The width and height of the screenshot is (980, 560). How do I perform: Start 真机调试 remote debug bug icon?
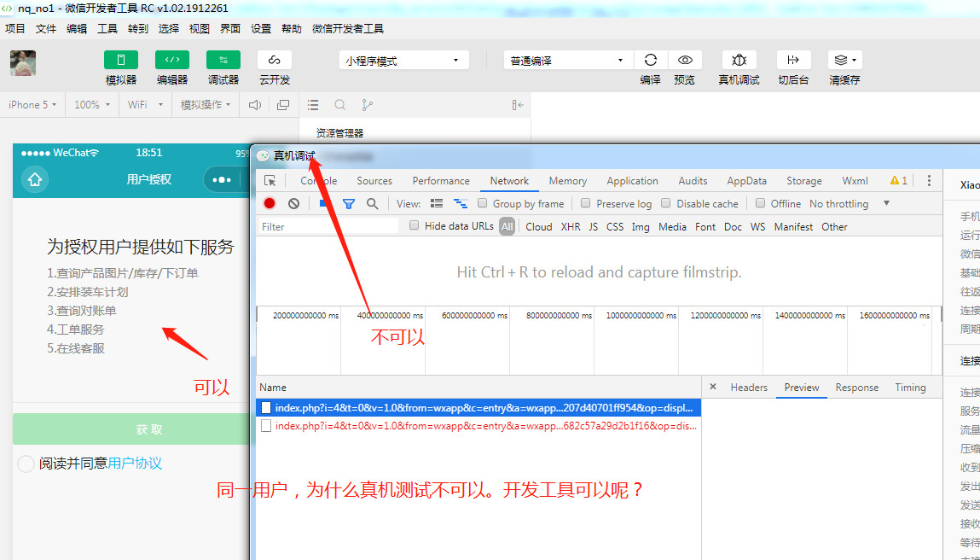pyautogui.click(x=739, y=60)
